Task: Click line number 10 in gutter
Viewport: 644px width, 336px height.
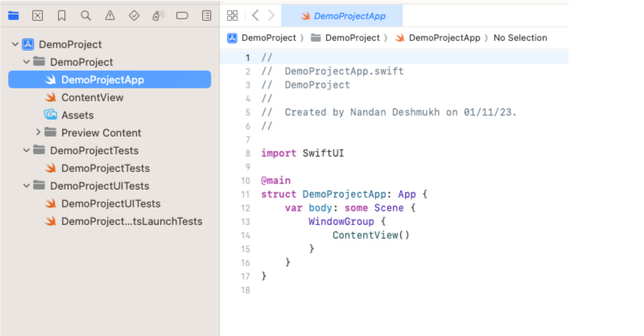Action: point(246,181)
